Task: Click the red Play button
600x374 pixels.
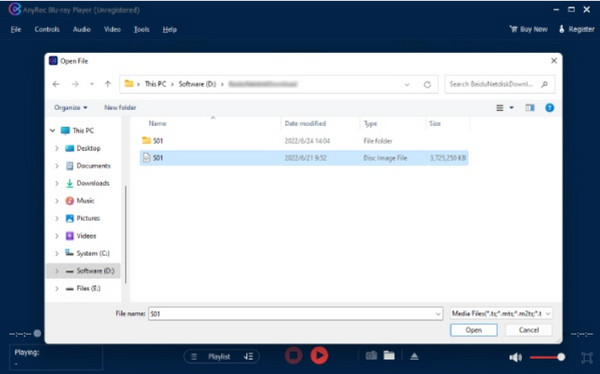Action: [319, 356]
